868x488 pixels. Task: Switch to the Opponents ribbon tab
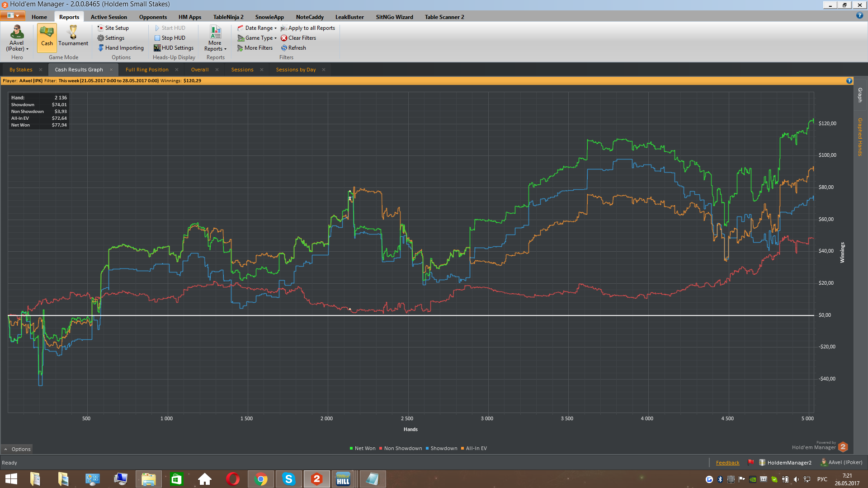[153, 17]
